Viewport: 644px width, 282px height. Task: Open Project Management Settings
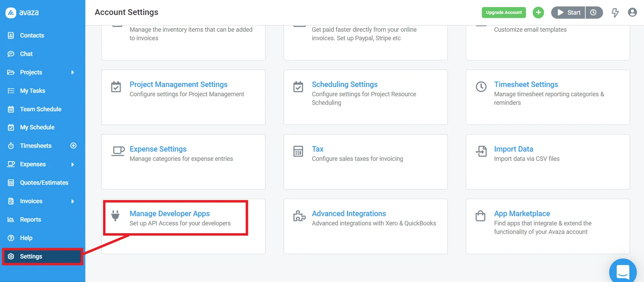[178, 85]
